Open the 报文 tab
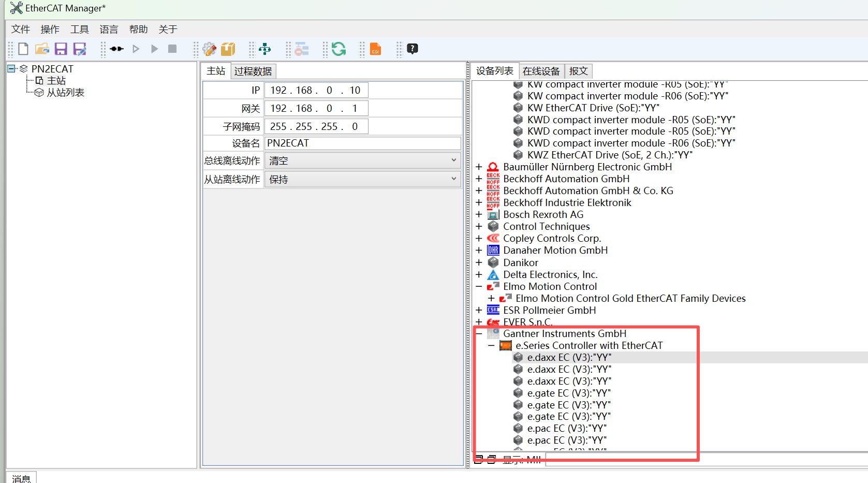This screenshot has height=483, width=868. [x=578, y=71]
